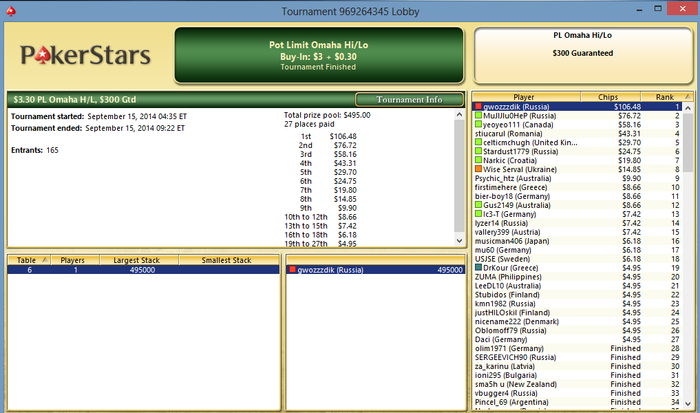Select Oblomoff79 (Russia) row
Viewport: 700px width, 413px height.
click(x=577, y=330)
